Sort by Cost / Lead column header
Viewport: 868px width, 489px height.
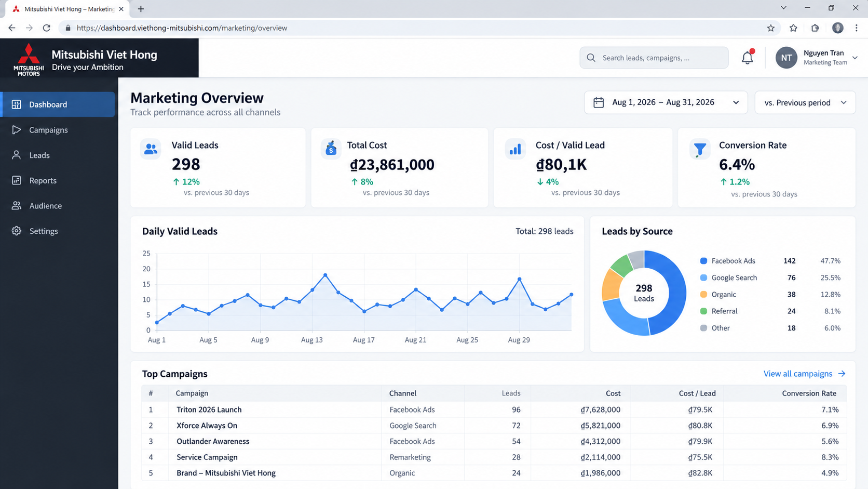pyautogui.click(x=697, y=393)
